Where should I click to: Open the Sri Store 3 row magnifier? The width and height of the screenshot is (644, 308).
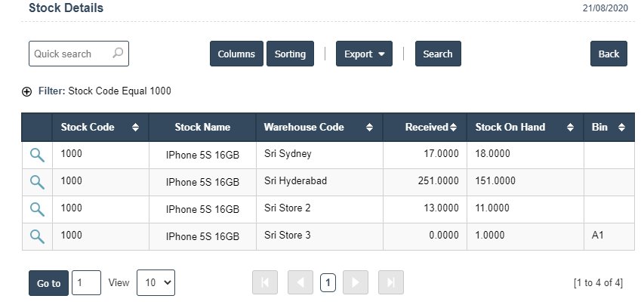click(36, 236)
